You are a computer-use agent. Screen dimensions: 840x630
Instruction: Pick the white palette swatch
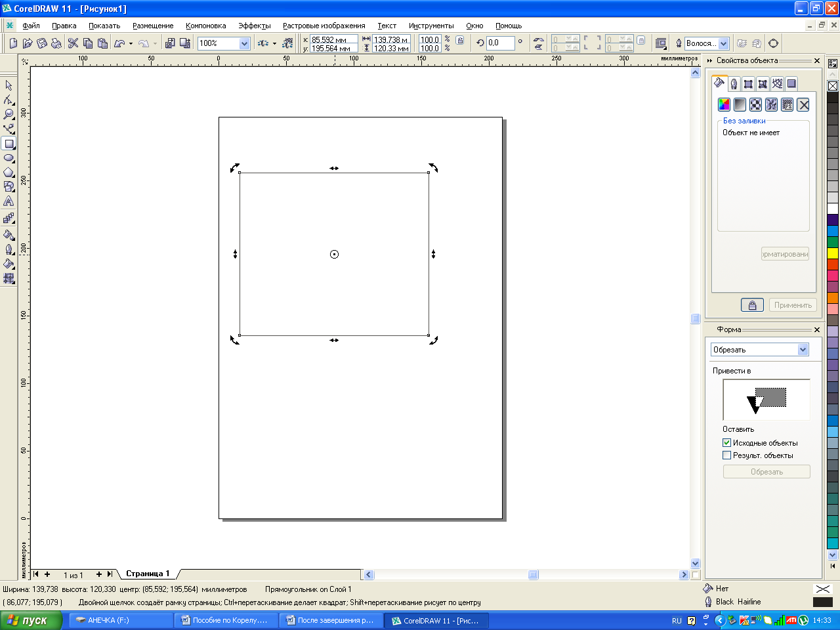coord(833,209)
